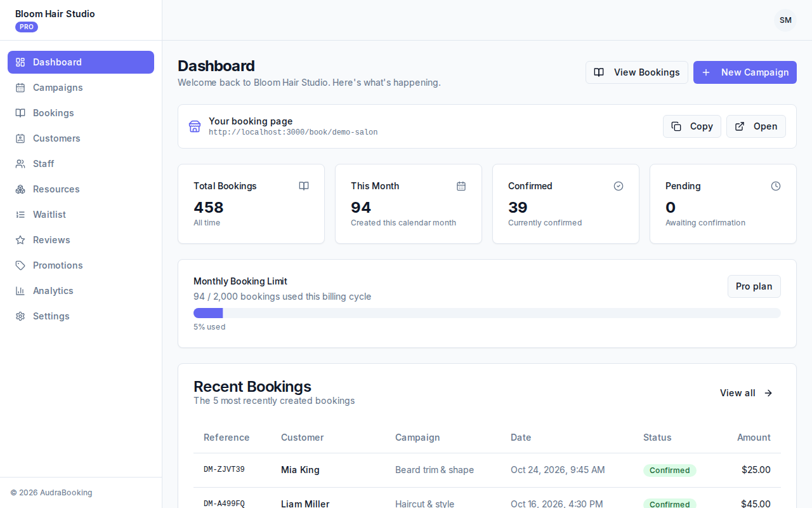Viewport: 812px width, 508px height.
Task: Click the Campaign column header
Action: (417, 438)
